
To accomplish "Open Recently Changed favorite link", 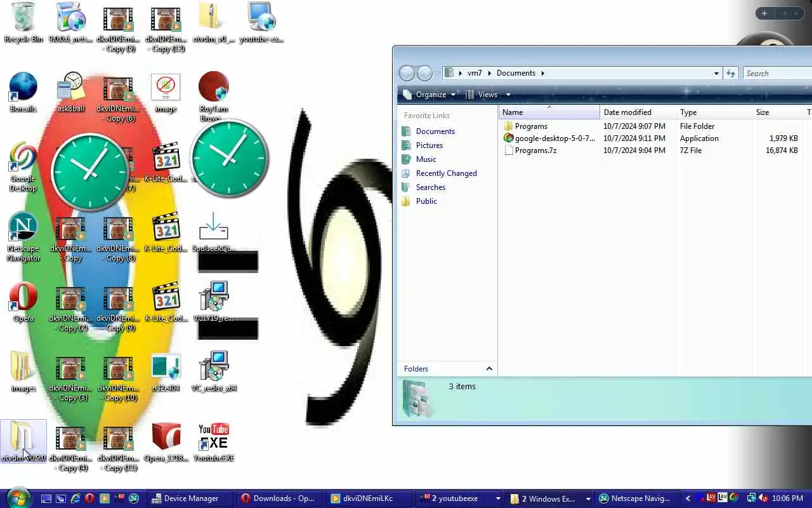I will 447,173.
